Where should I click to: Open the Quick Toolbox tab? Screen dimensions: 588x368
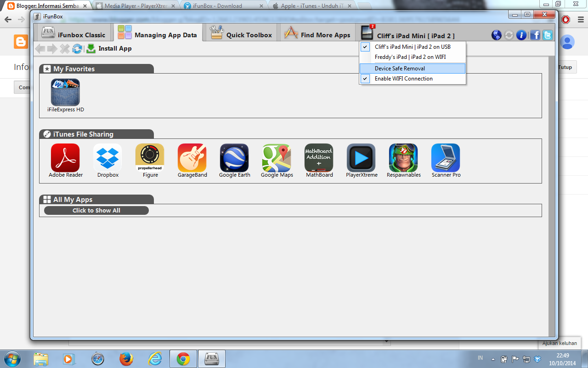click(241, 33)
